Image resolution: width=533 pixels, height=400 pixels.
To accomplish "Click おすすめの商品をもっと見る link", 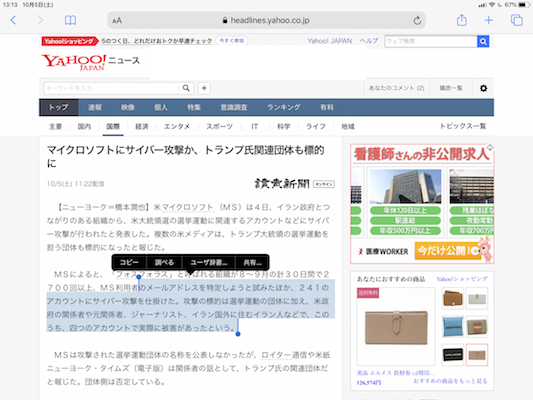I will [x=450, y=381].
